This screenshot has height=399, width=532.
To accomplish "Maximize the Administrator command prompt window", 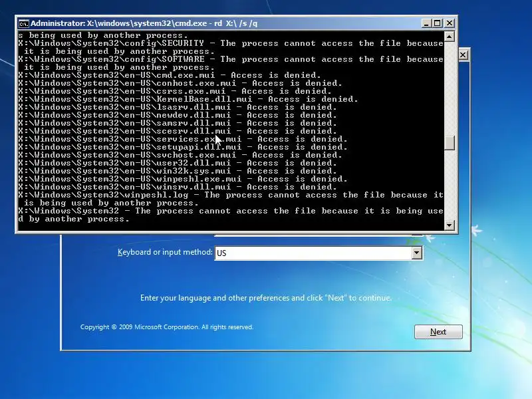I will 438,23.
